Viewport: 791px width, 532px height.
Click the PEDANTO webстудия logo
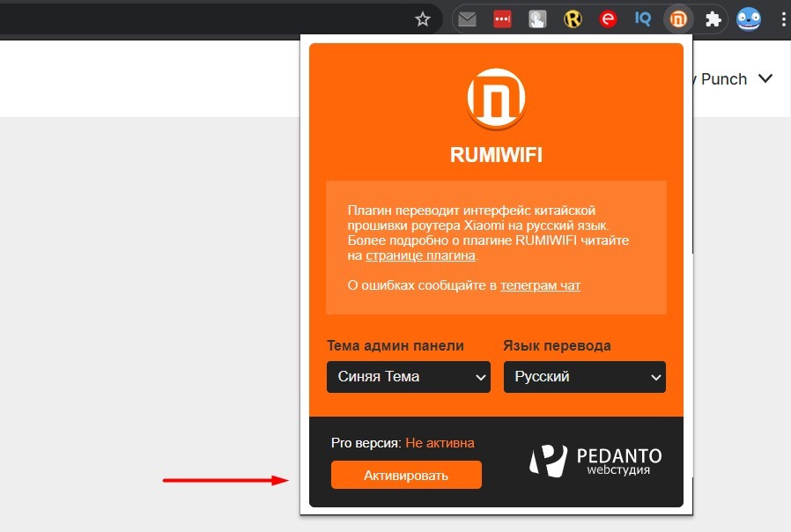[x=595, y=461]
